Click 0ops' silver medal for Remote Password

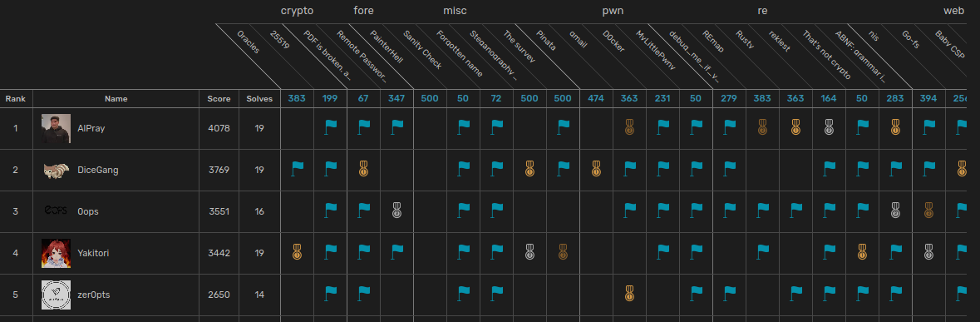coord(396,211)
